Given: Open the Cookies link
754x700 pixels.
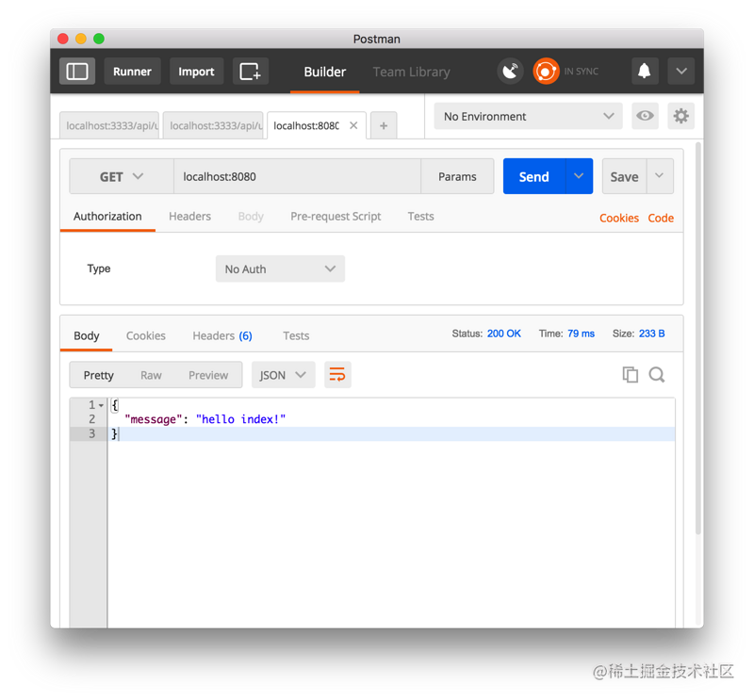Looking at the screenshot, I should click(x=619, y=218).
